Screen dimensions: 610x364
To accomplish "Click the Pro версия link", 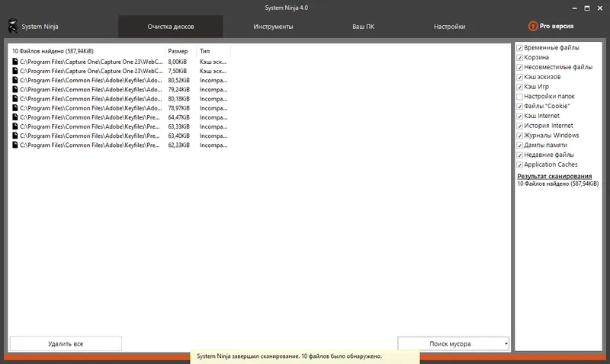I will point(557,26).
